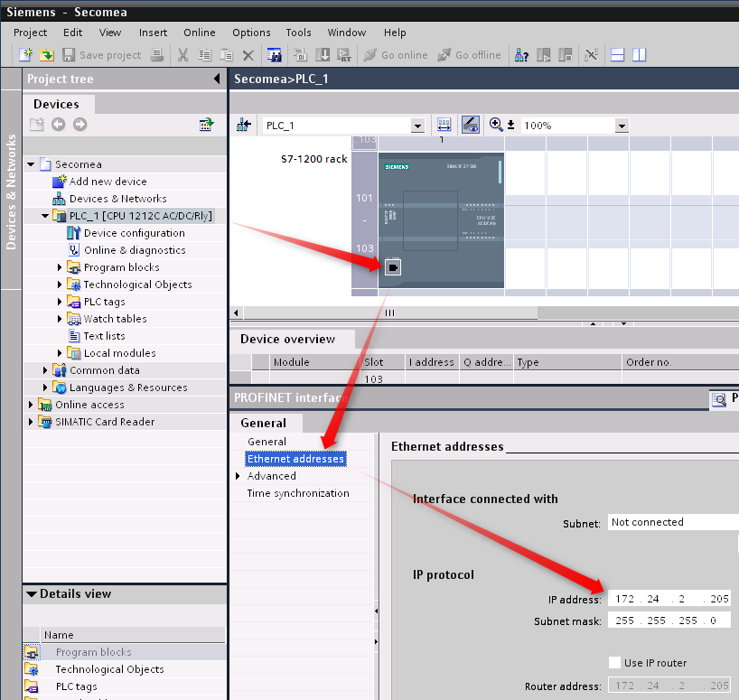Expand the PLC tags folder
Screen dimensions: 739x700
click(x=60, y=302)
